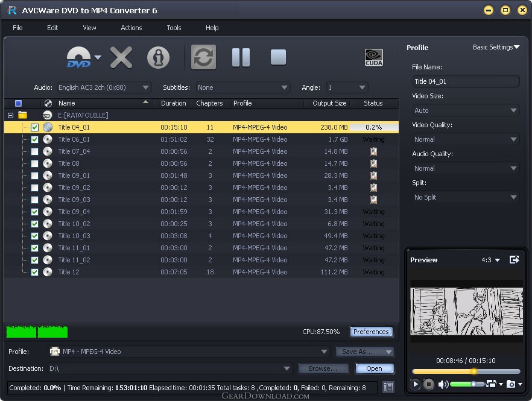Click the pop-out preview window icon

(515, 259)
